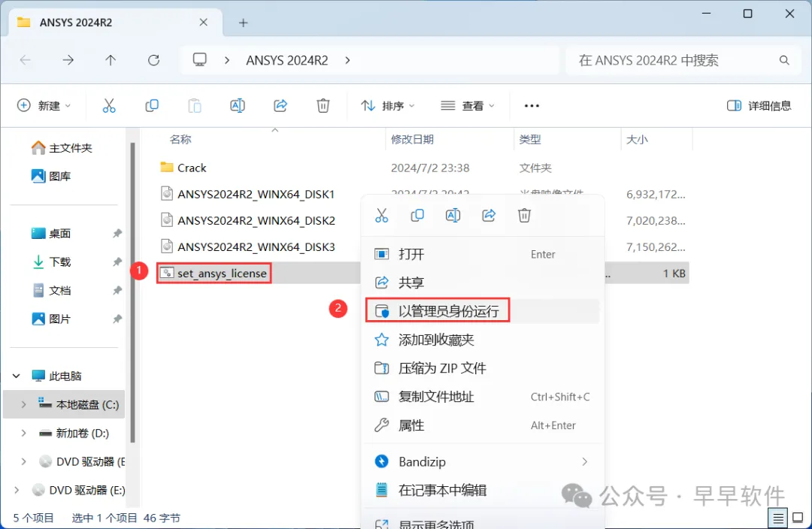Click ANSYS 2024R2 in the address bar

pos(287,61)
